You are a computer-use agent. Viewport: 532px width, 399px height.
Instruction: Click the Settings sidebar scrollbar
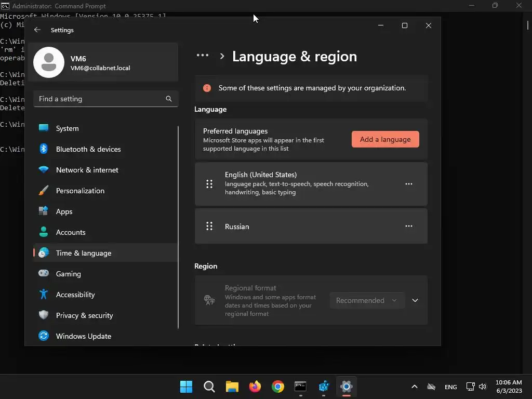tap(178, 228)
